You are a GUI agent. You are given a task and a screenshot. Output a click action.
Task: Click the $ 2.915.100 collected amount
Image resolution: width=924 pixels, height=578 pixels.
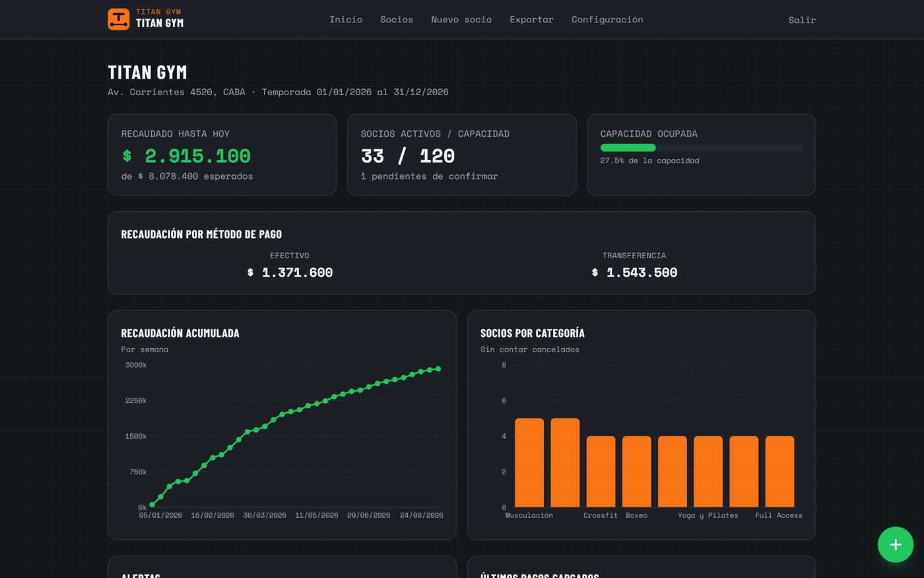point(186,156)
